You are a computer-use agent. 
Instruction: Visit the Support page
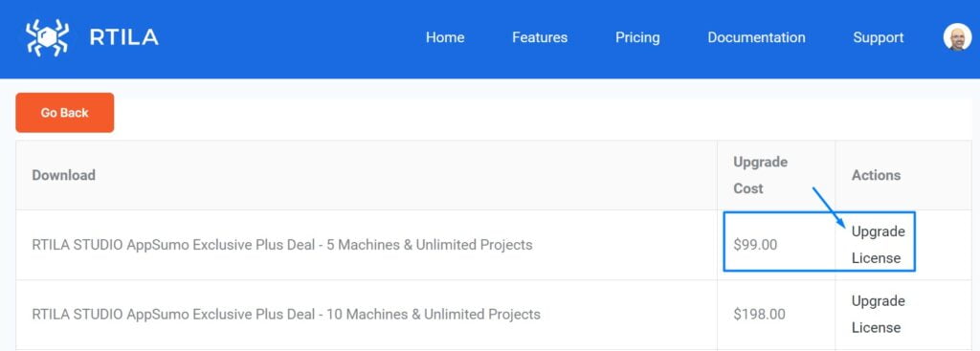[879, 37]
